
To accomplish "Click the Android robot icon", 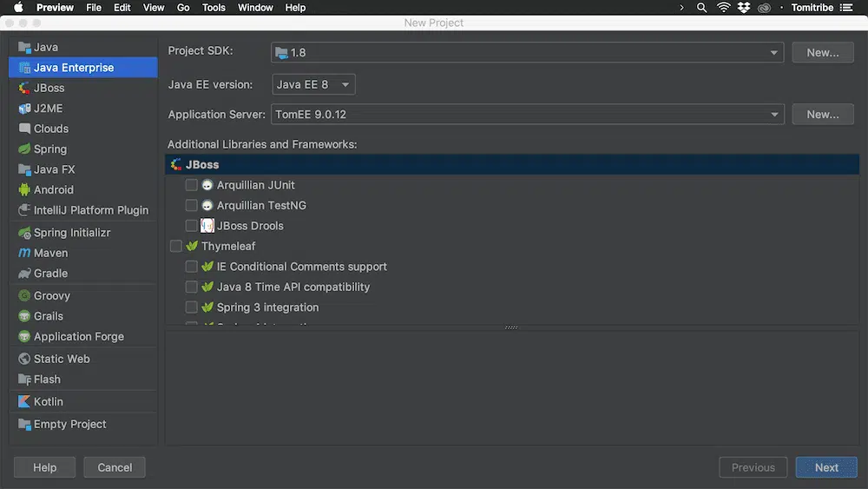I will pyautogui.click(x=24, y=190).
